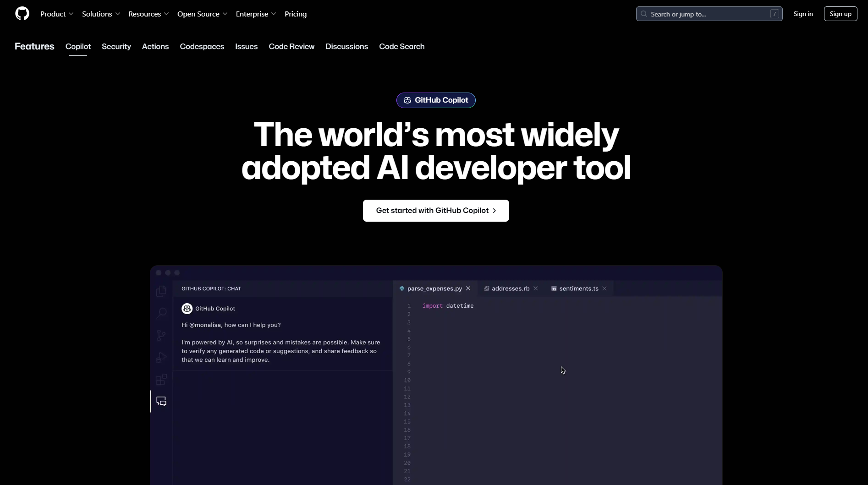
Task: Click the 'import datetime' code line
Action: coord(448,306)
